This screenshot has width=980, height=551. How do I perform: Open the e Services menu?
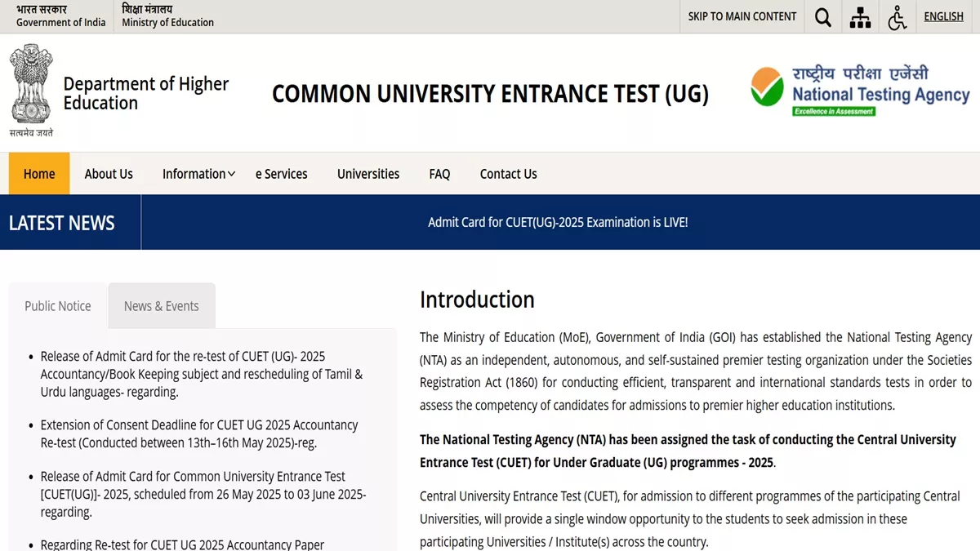click(x=282, y=174)
